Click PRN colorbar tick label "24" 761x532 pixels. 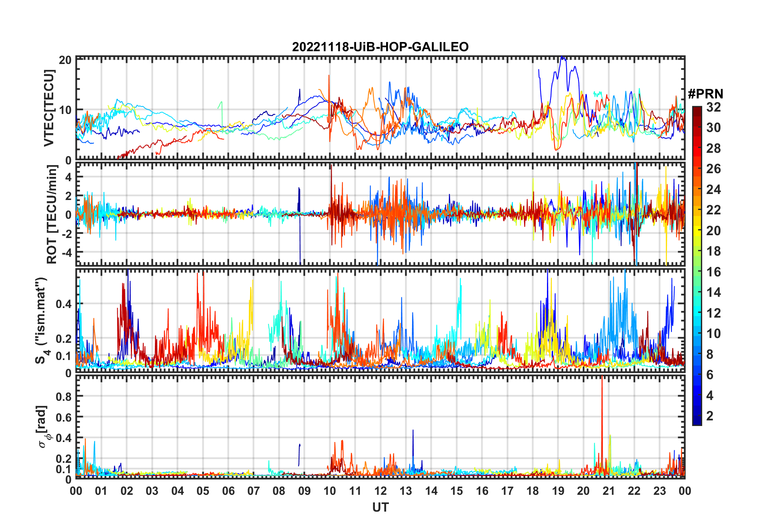pyautogui.click(x=713, y=190)
